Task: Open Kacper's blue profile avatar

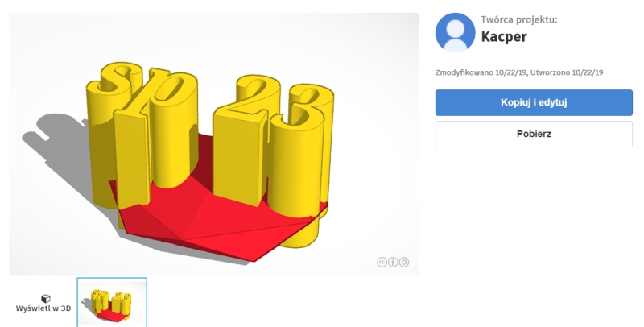Action: click(x=455, y=33)
